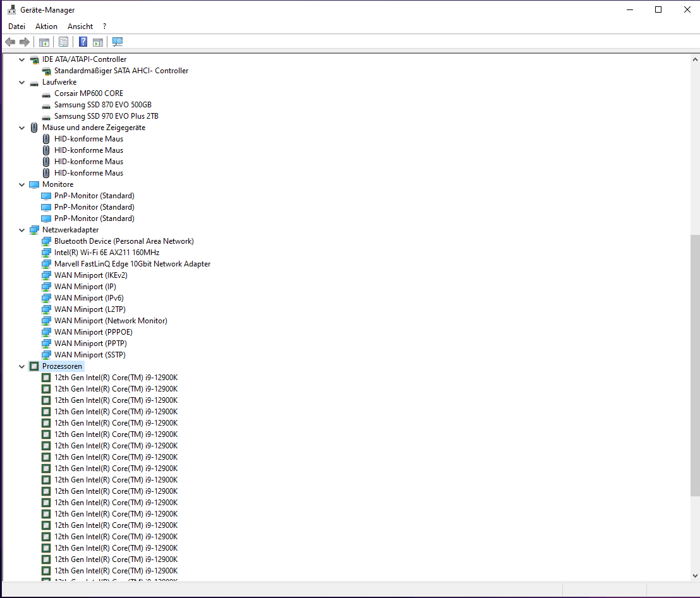Click the Bluetooth Device network adapter icon
The width and height of the screenshot is (700, 598).
(x=46, y=241)
